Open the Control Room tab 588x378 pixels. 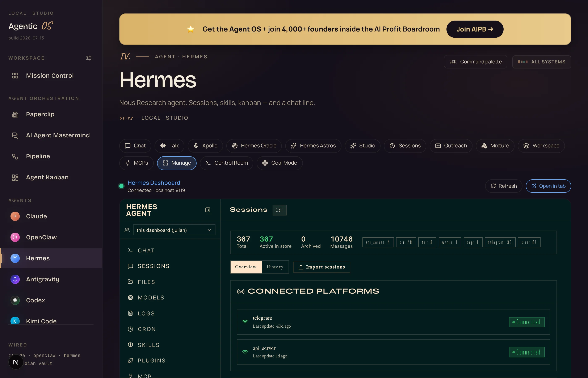[x=227, y=163]
